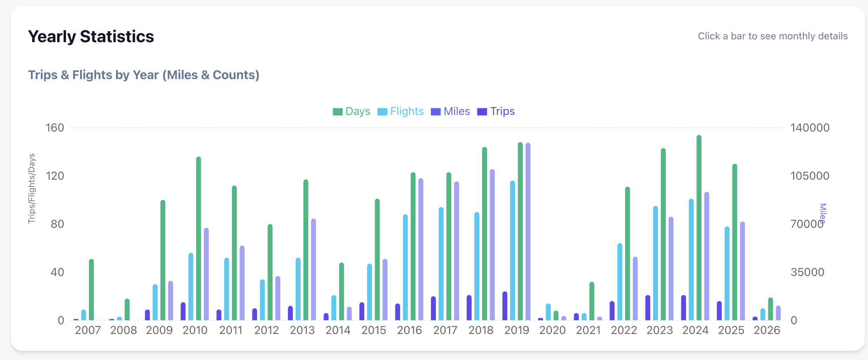Select the 2016 light blue Flights bar
The width and height of the screenshot is (868, 360).
point(405,268)
